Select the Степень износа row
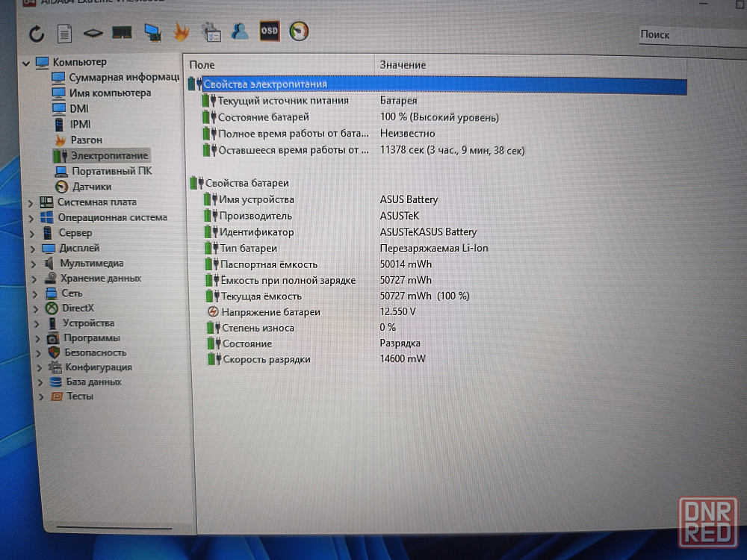This screenshot has height=560, width=747. pyautogui.click(x=302, y=328)
